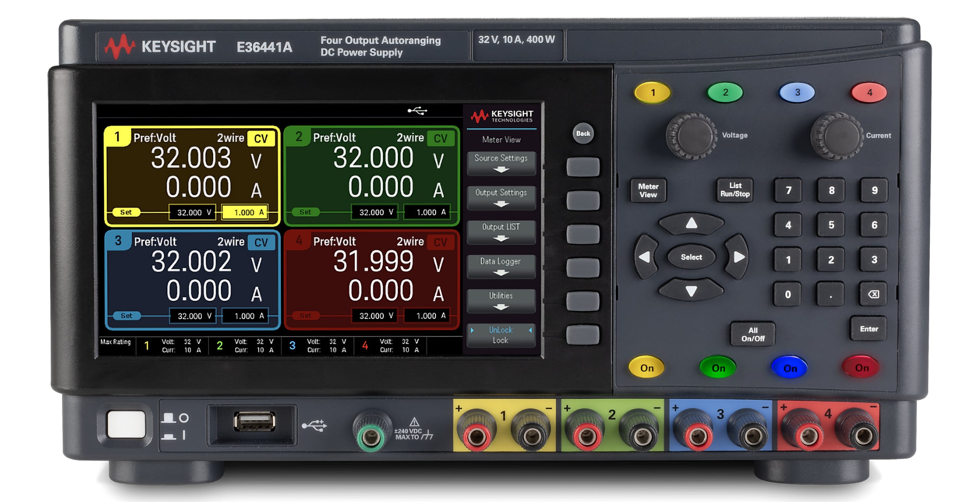Toggle the yellow On button for output 1
This screenshot has height=502, width=980.
pyautogui.click(x=647, y=368)
